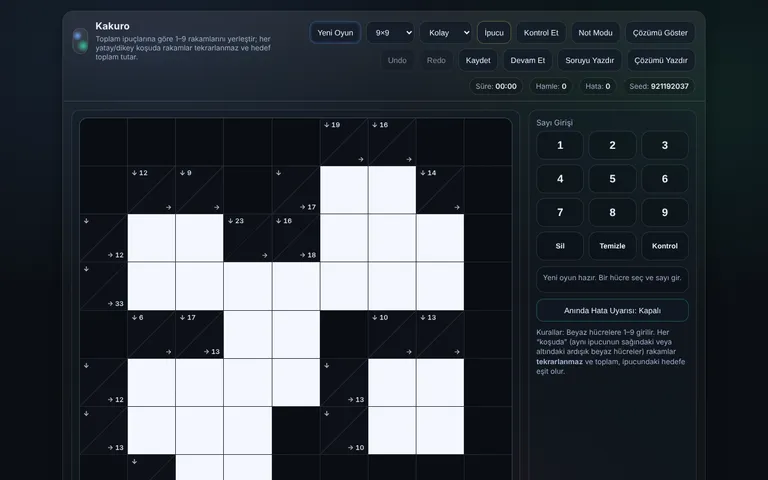This screenshot has width=768, height=480.
Task: Select white cell below the 10 down clue
Action: coord(392,382)
